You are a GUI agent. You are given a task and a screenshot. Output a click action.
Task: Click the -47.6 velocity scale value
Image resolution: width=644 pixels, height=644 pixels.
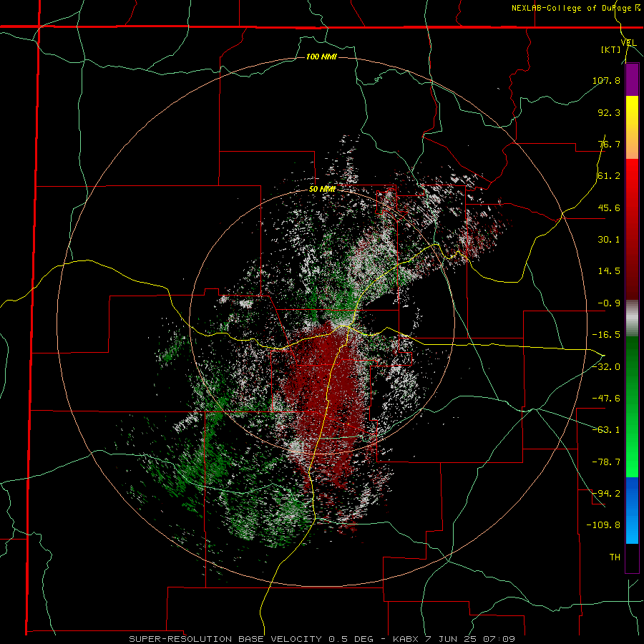pyautogui.click(x=606, y=399)
